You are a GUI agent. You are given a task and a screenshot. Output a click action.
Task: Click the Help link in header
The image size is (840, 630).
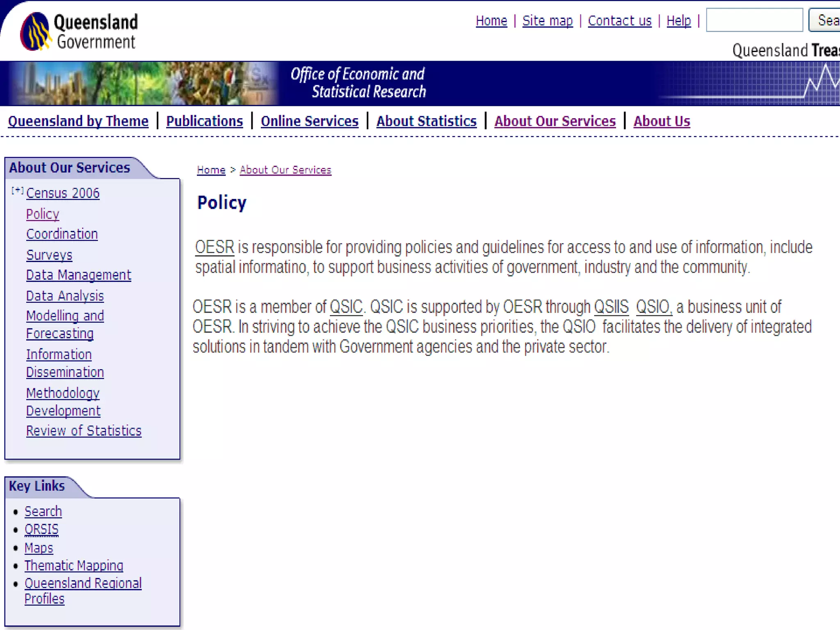pyautogui.click(x=678, y=21)
